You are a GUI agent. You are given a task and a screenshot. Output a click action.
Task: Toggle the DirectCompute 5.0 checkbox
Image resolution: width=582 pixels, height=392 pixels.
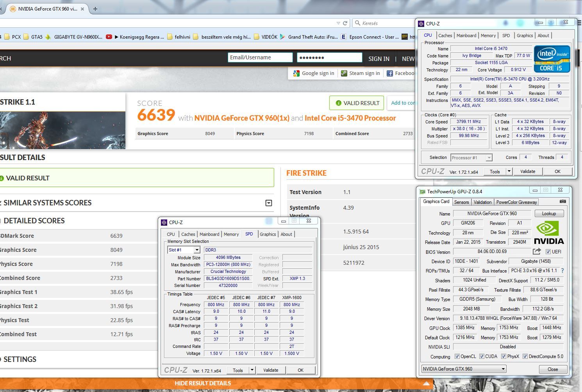tap(525, 356)
